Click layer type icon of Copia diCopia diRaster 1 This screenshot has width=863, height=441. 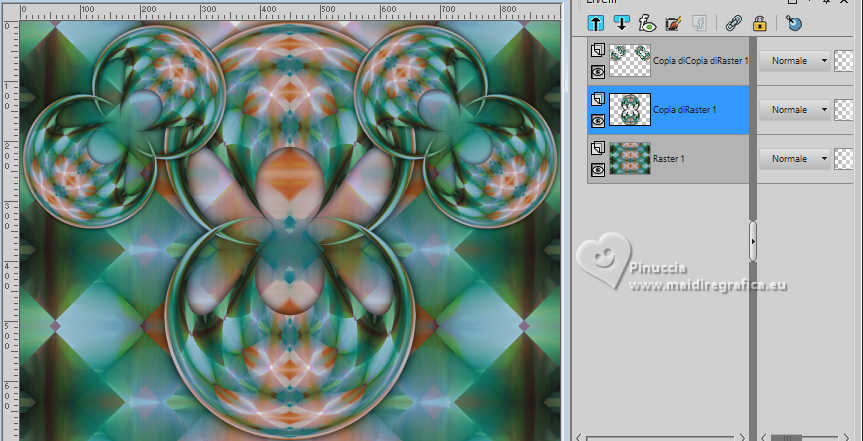598,51
